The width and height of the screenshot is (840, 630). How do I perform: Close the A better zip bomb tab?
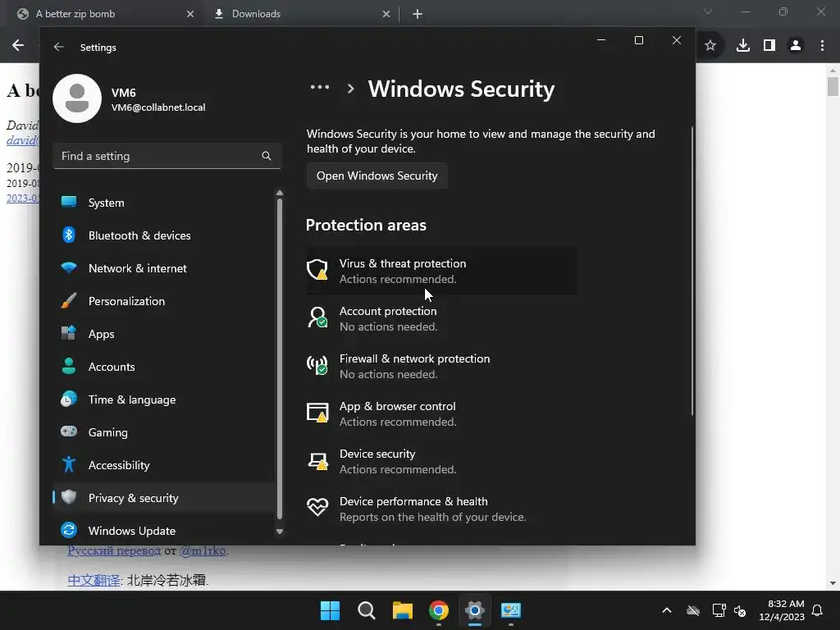click(190, 14)
